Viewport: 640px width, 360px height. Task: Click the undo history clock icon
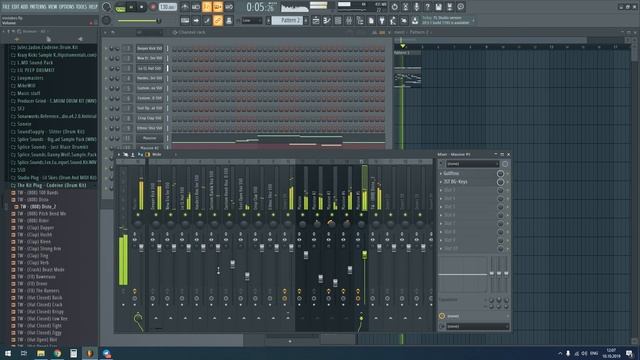pyautogui.click(x=394, y=7)
